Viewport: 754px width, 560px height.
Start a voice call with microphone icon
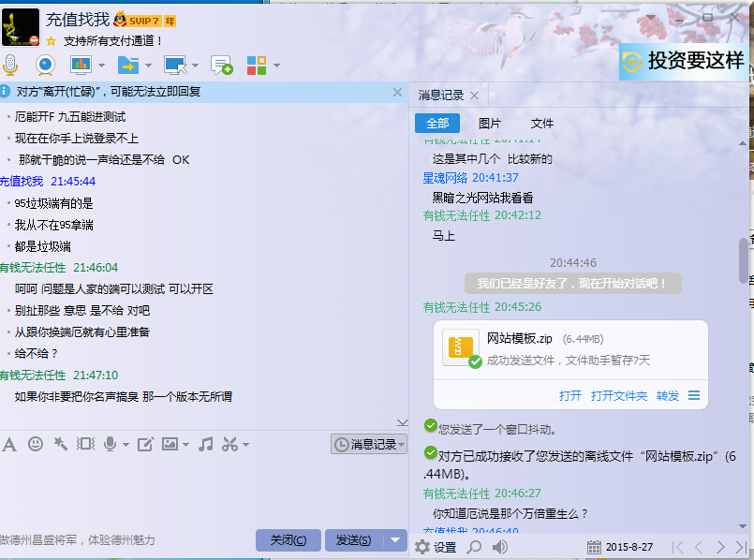tap(10, 65)
